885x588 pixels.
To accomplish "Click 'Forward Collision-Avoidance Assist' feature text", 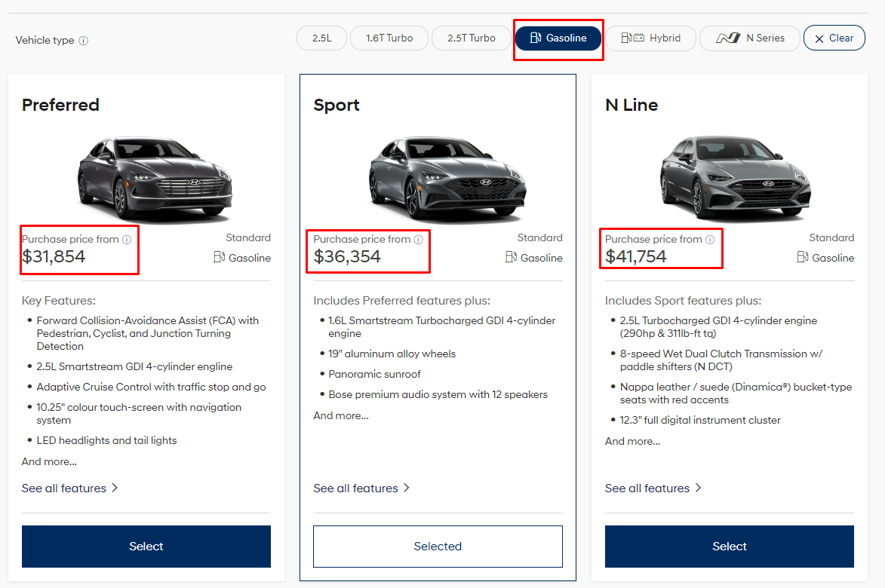I will coord(148,333).
